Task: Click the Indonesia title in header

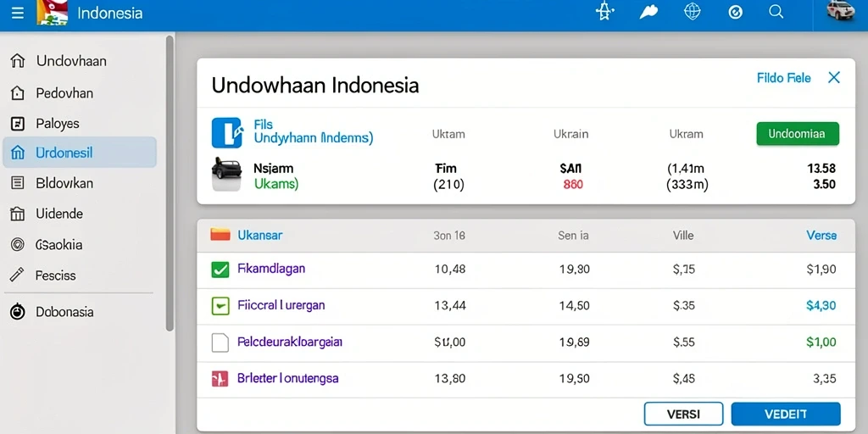Action: (x=109, y=13)
